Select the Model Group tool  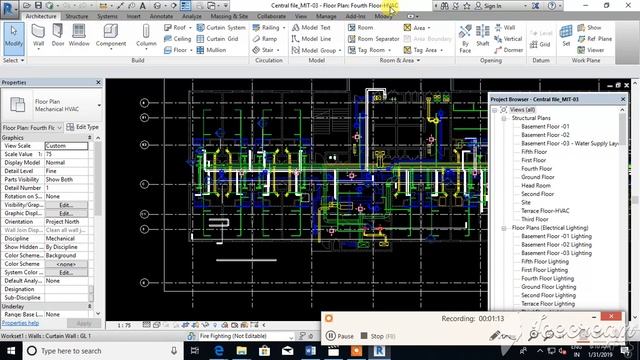click(x=316, y=50)
